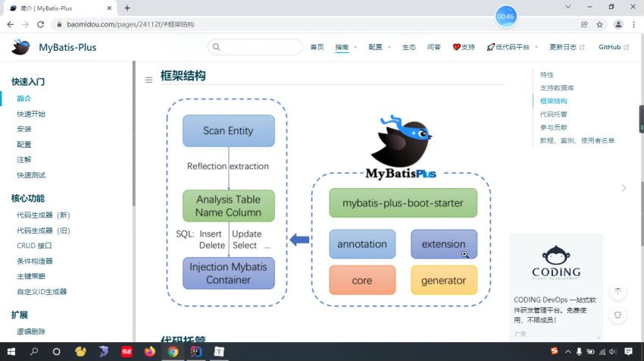Viewport: 644px width, 361px height.
Task: Open 代码生成器（旧） in sidebar
Action: (43, 231)
